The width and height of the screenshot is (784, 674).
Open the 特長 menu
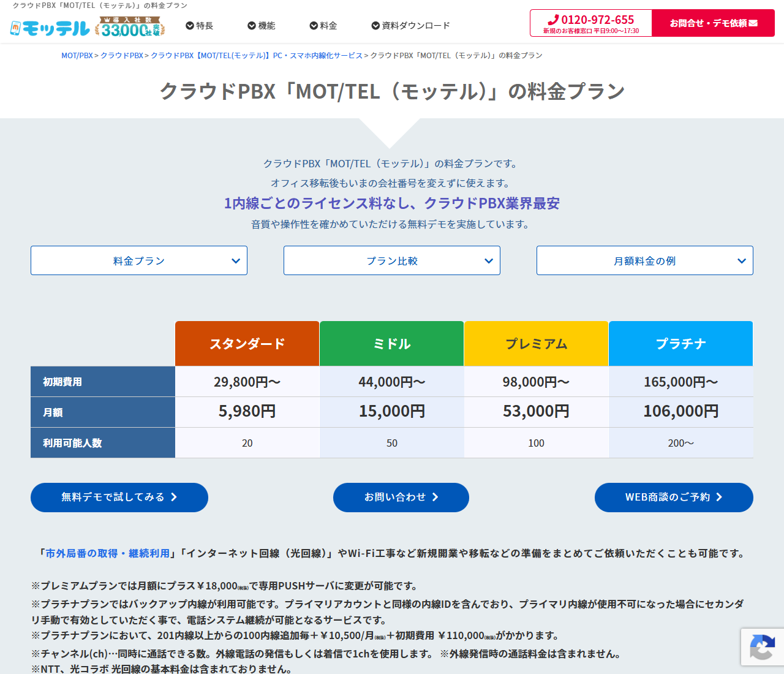pos(200,26)
